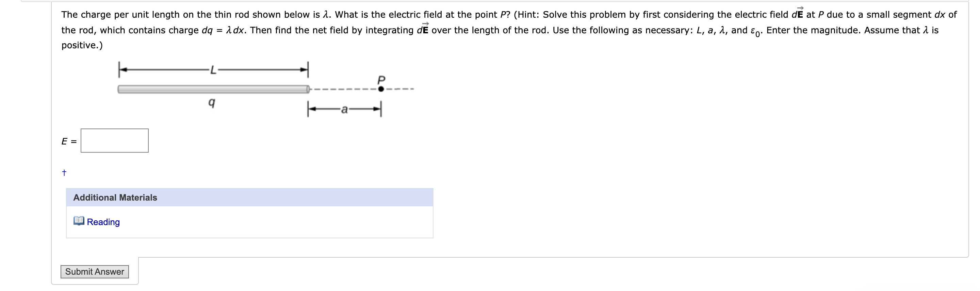Click the E = label next to the answer field
This screenshot has height=291, width=980.
pyautogui.click(x=68, y=141)
